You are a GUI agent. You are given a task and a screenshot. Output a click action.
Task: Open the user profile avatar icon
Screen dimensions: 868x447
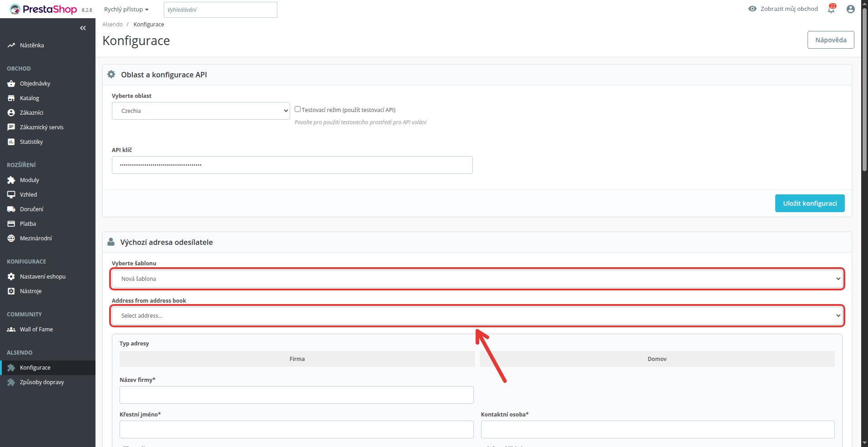851,9
